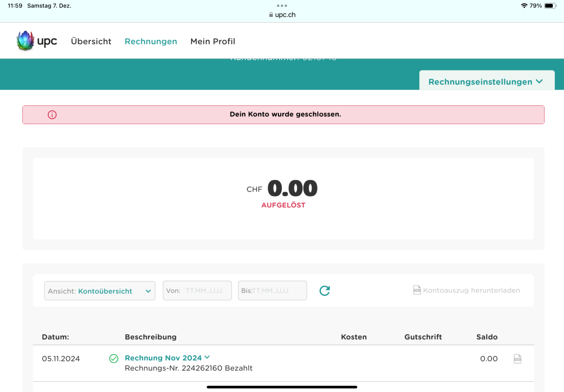This screenshot has width=564, height=392.
Task: Open the Ansicht: Kontoübersicht dropdown
Action: [99, 291]
